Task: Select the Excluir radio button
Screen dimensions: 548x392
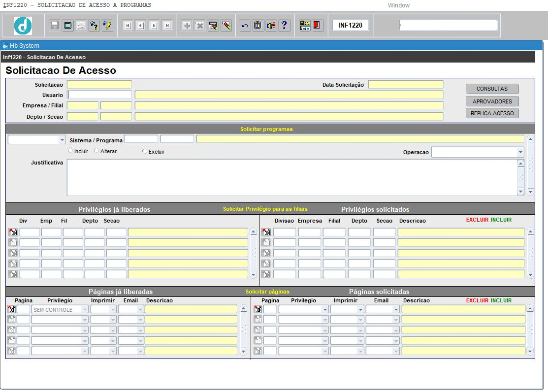Action: click(145, 151)
